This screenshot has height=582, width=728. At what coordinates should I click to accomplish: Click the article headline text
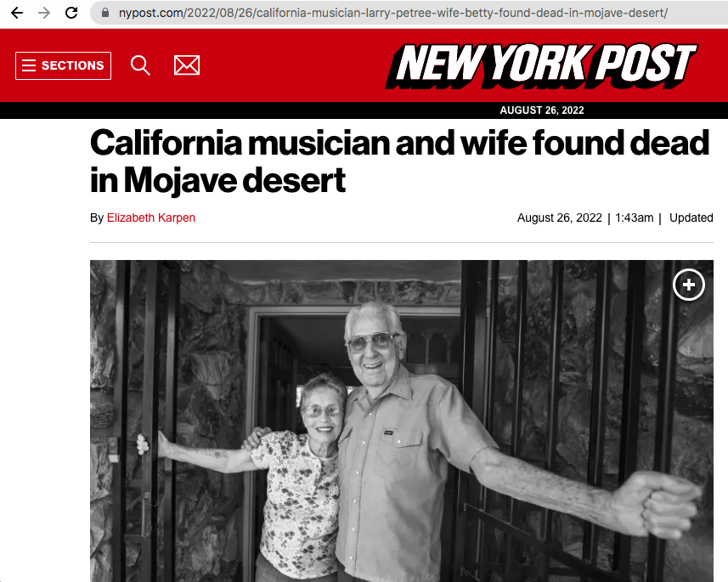(400, 161)
